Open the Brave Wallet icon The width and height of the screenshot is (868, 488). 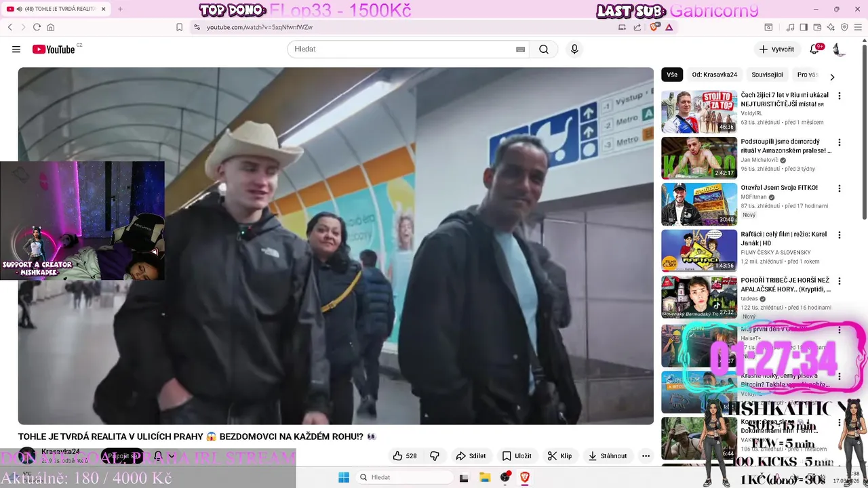pos(817,27)
